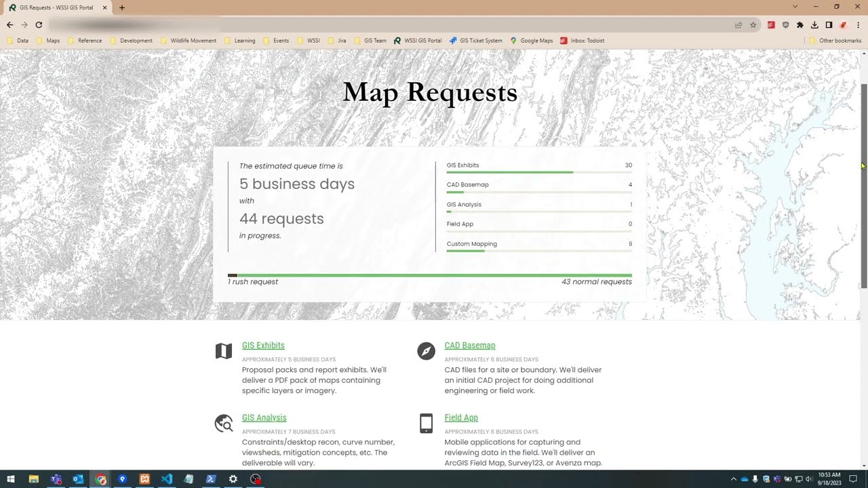
Task: Click the compass icon beside CAD Basemap
Action: click(x=426, y=351)
